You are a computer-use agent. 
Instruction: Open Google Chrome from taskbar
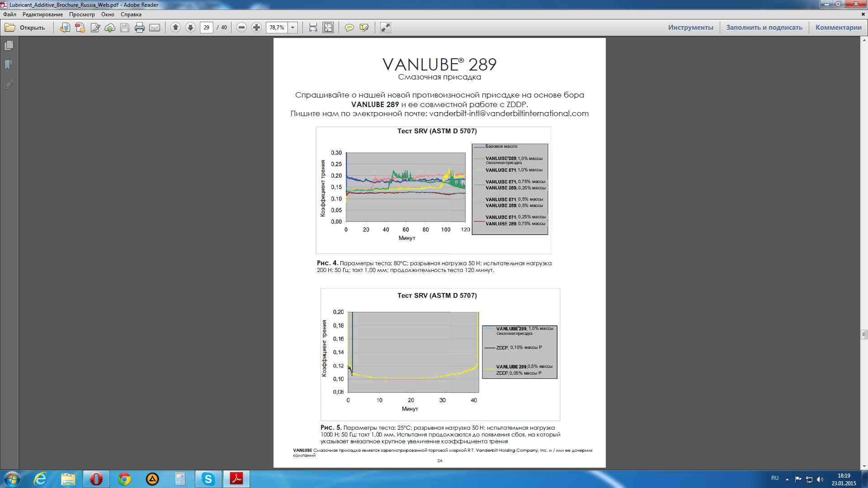[x=124, y=479]
